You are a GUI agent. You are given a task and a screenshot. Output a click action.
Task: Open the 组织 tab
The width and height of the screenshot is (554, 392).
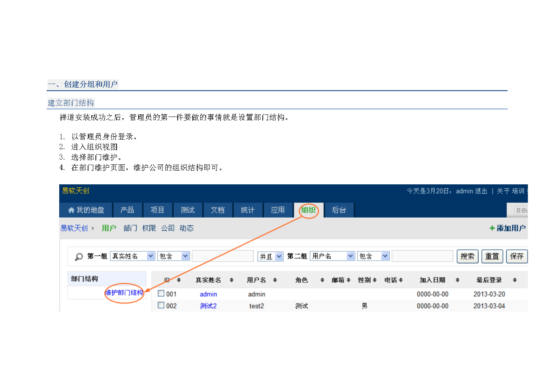coord(309,210)
